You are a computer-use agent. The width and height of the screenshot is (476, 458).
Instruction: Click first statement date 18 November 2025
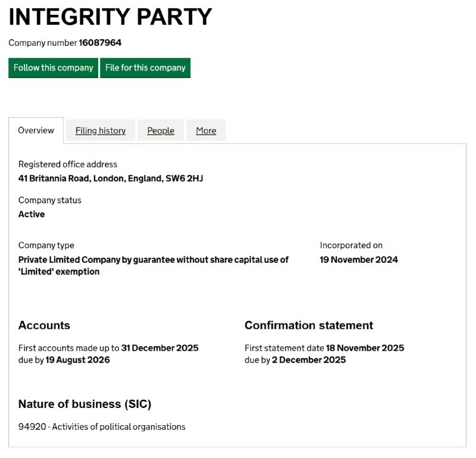click(x=365, y=348)
